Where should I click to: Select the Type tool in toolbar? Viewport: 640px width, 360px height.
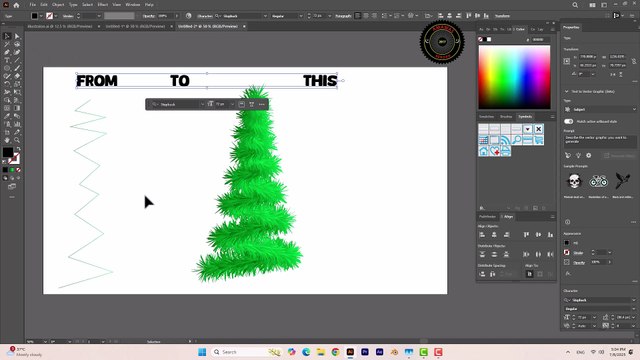pos(7,60)
